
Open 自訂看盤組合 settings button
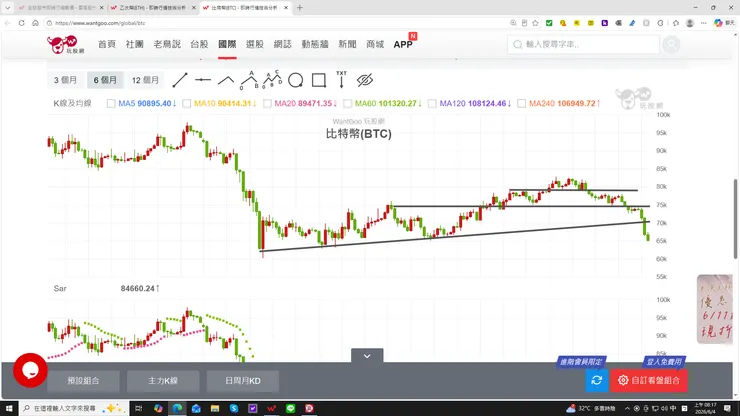[x=649, y=380]
